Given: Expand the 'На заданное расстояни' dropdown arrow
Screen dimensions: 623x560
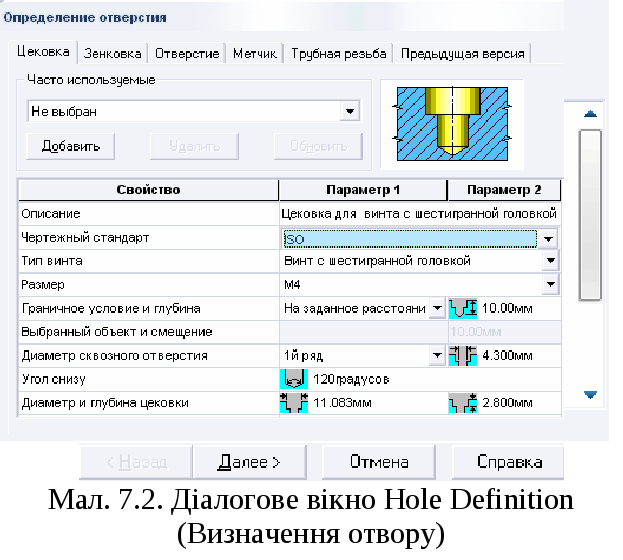Looking at the screenshot, I should click(x=437, y=308).
